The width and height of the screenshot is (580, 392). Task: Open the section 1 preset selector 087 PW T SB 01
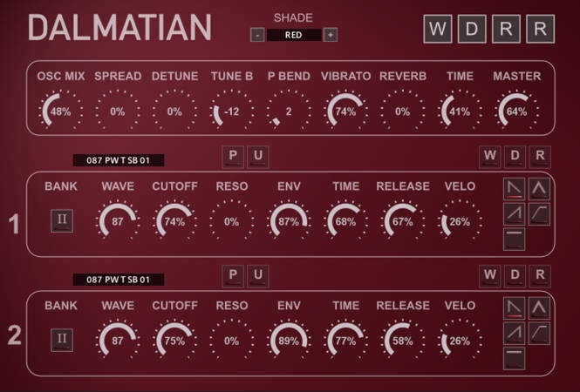point(119,160)
